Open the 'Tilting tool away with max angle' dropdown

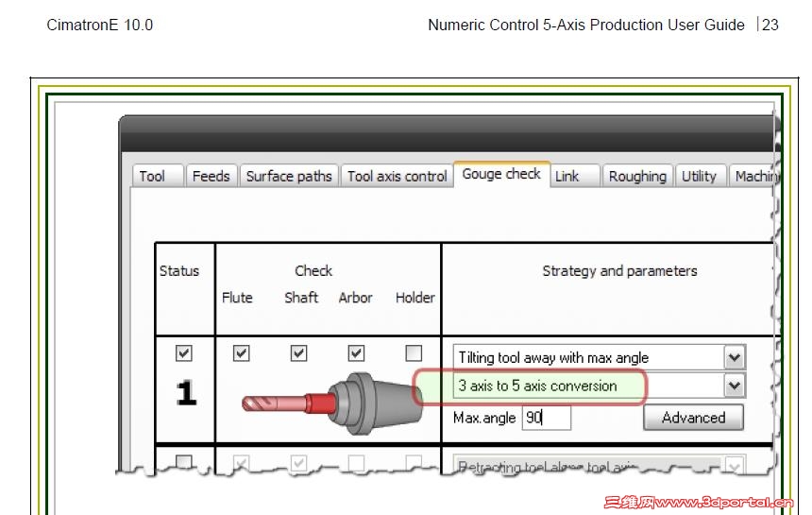coord(734,357)
